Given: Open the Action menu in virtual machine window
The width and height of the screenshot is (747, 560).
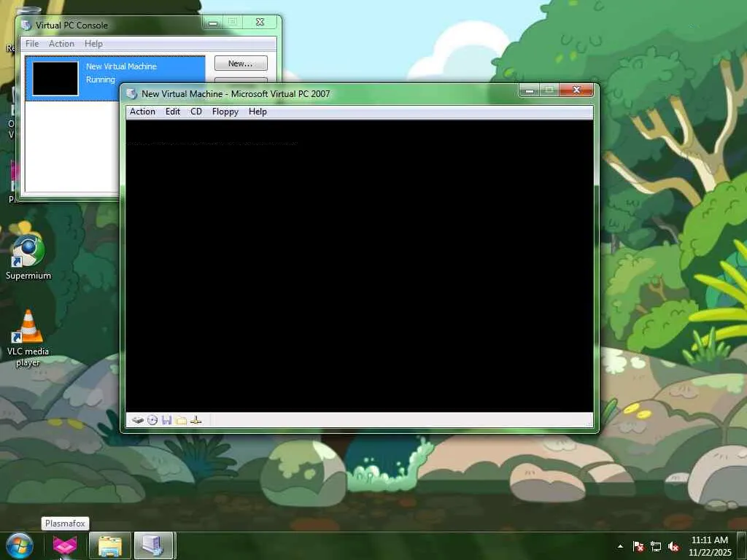Looking at the screenshot, I should pos(142,112).
